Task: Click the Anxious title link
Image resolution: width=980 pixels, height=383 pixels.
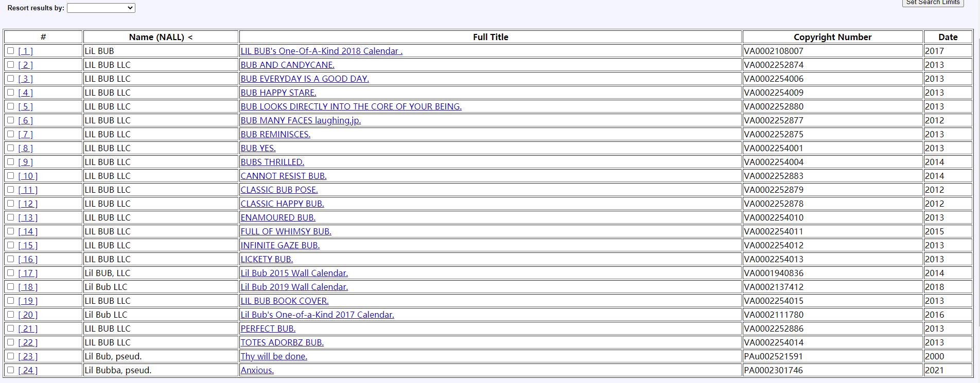Action: (x=257, y=370)
